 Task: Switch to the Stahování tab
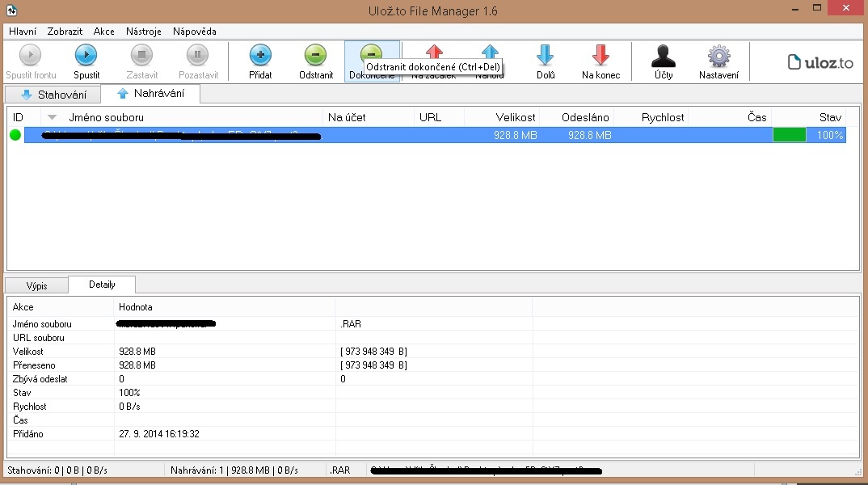click(x=53, y=95)
